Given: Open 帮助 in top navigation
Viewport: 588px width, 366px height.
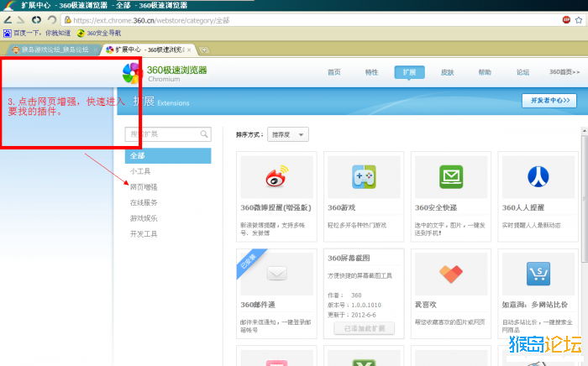Looking at the screenshot, I should coord(485,72).
